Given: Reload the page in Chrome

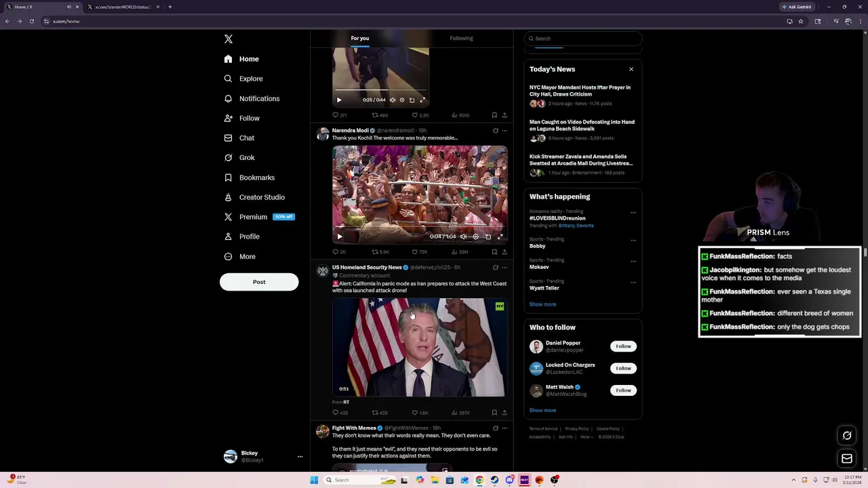Looking at the screenshot, I should (x=31, y=21).
